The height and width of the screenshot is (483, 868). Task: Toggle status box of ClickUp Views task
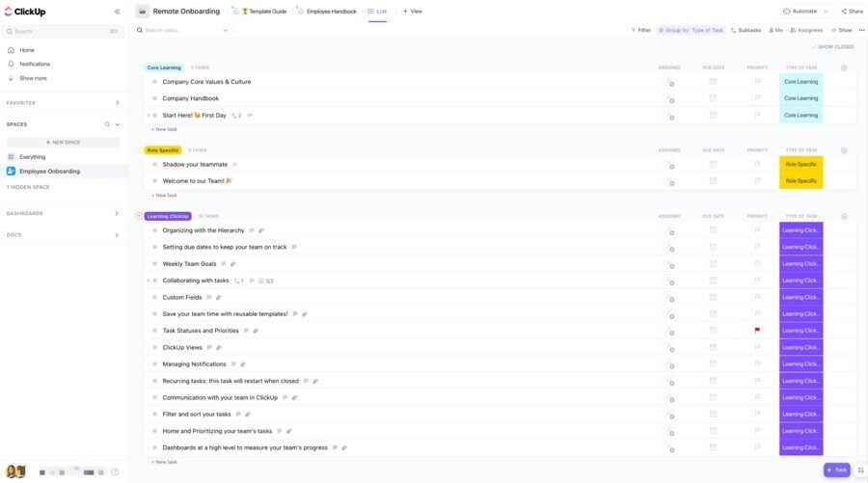point(154,347)
